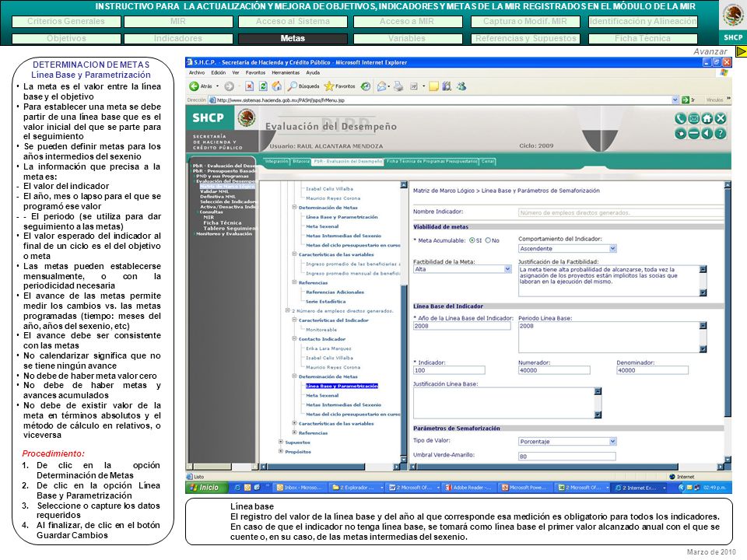747x560 pixels.
Task: Open Serie Estadística in the tree
Action: [x=326, y=302]
